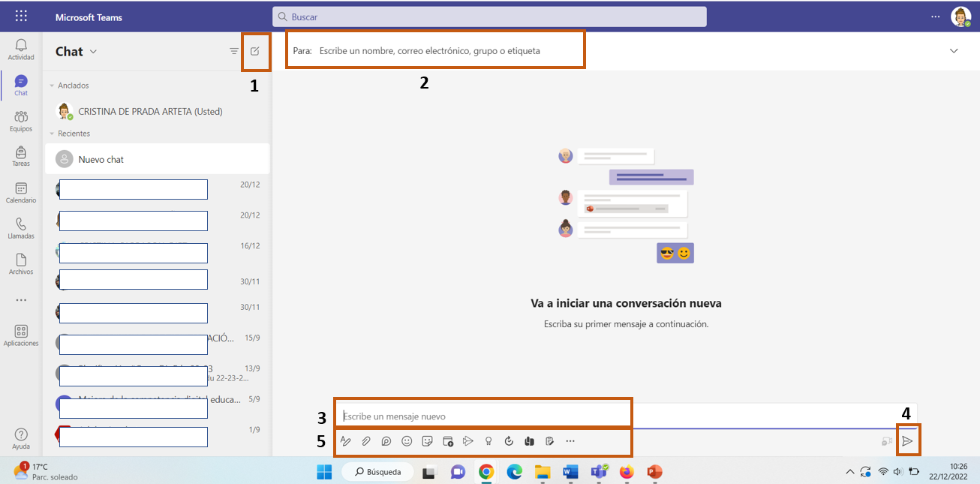Open the Actividad feed in sidebar

pos(21,50)
